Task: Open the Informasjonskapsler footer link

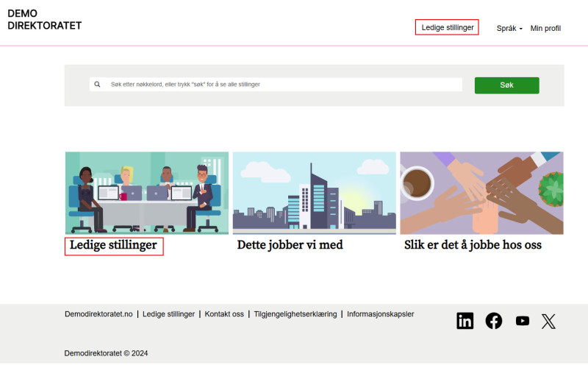Action: tap(380, 314)
